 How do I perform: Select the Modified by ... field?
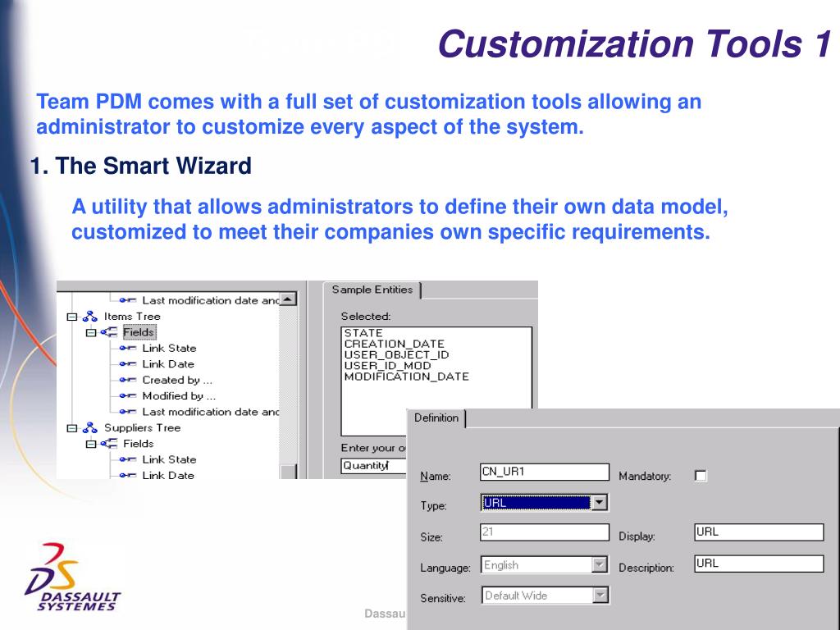179,396
